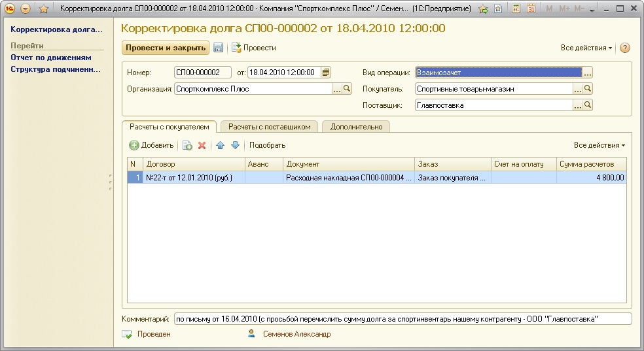Click the Добавить button with green plus
This screenshot has height=351, width=644.
(152, 145)
